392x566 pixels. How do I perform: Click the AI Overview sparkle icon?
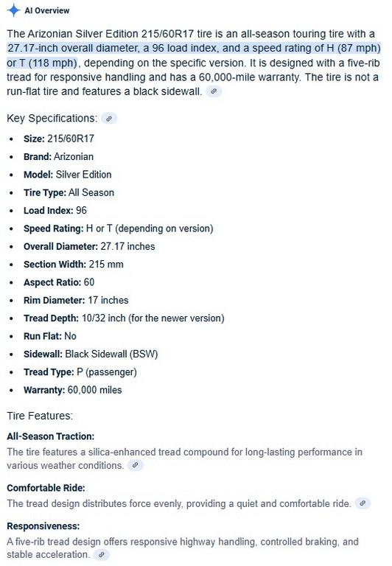click(x=13, y=10)
